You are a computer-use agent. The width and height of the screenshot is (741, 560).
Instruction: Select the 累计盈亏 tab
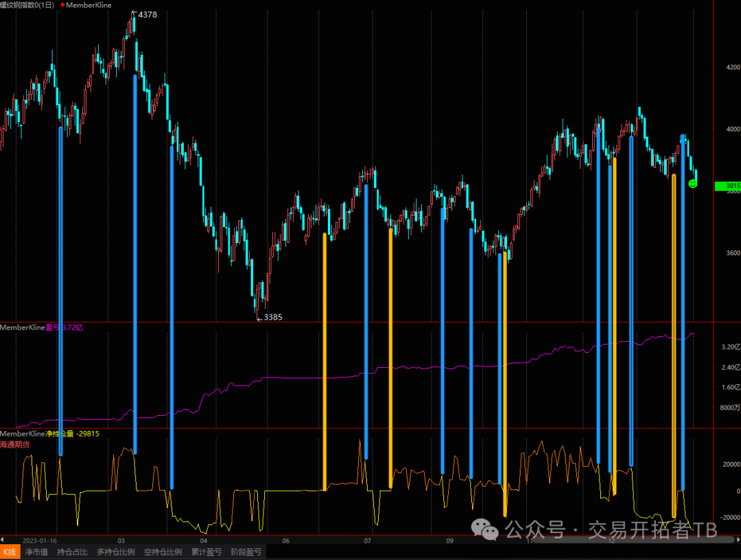(207, 552)
